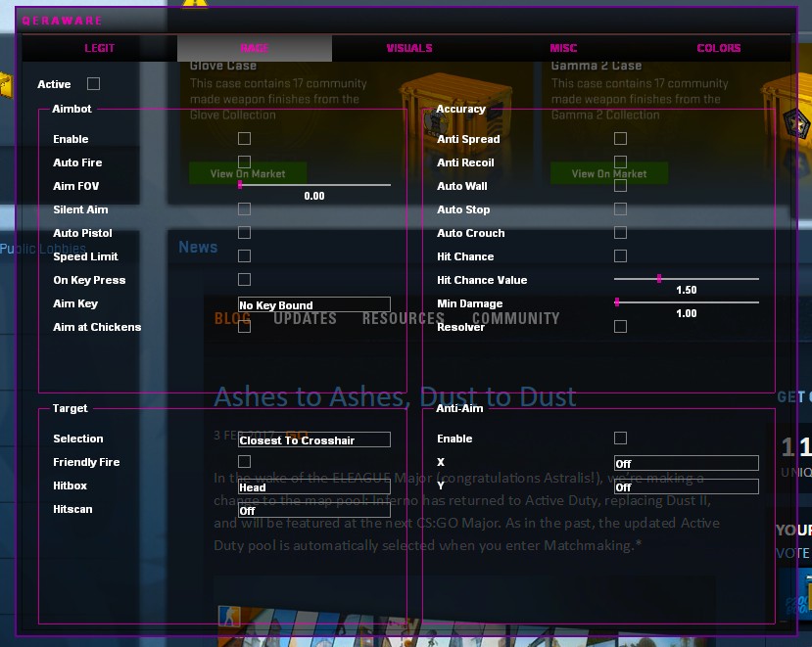Image resolution: width=812 pixels, height=647 pixels.
Task: Open the Anti-Aim X dropdown
Action: pos(687,463)
